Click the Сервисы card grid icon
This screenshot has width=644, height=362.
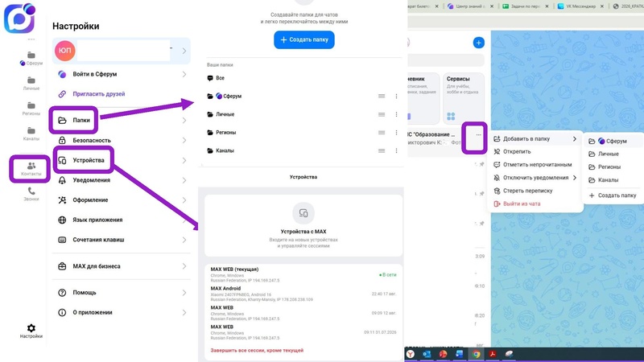click(451, 117)
